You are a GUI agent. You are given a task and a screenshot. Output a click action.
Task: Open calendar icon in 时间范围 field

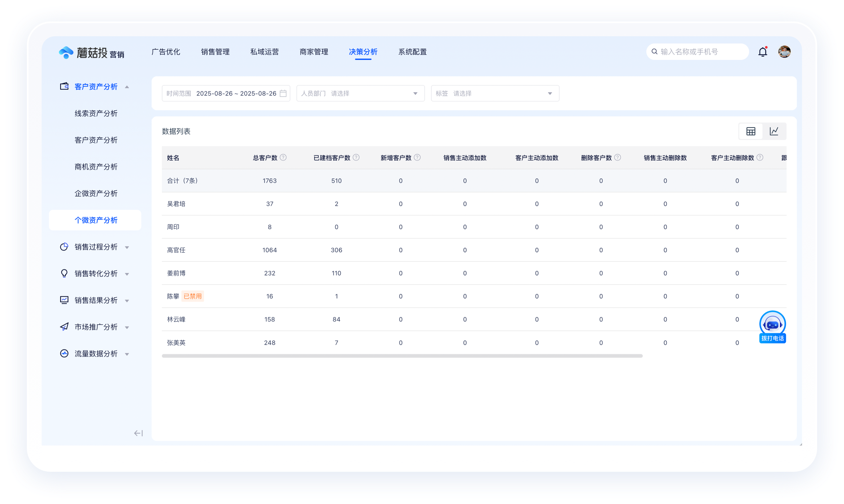click(x=283, y=93)
